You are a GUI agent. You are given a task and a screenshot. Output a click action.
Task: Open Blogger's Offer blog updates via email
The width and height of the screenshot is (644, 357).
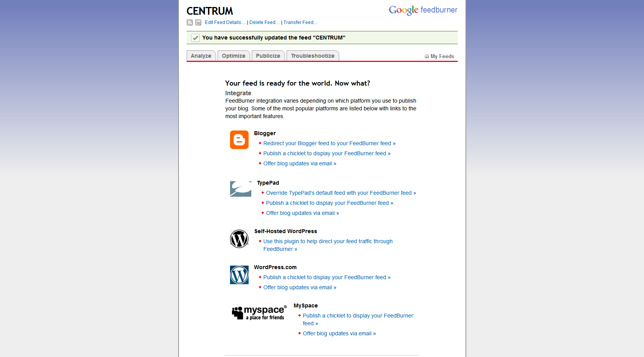click(300, 163)
